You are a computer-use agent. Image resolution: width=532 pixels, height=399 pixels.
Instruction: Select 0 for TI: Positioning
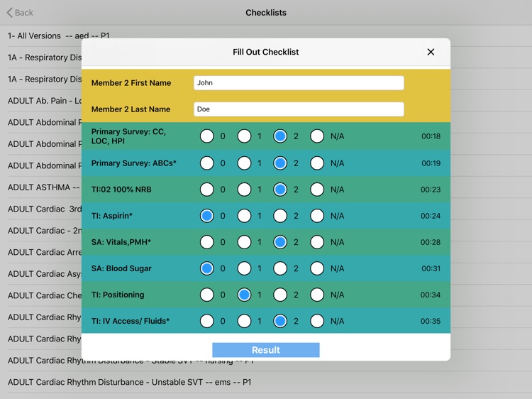(207, 295)
